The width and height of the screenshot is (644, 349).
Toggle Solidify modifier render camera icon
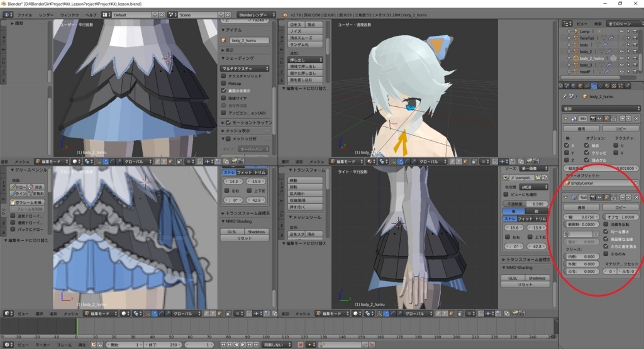pos(592,197)
